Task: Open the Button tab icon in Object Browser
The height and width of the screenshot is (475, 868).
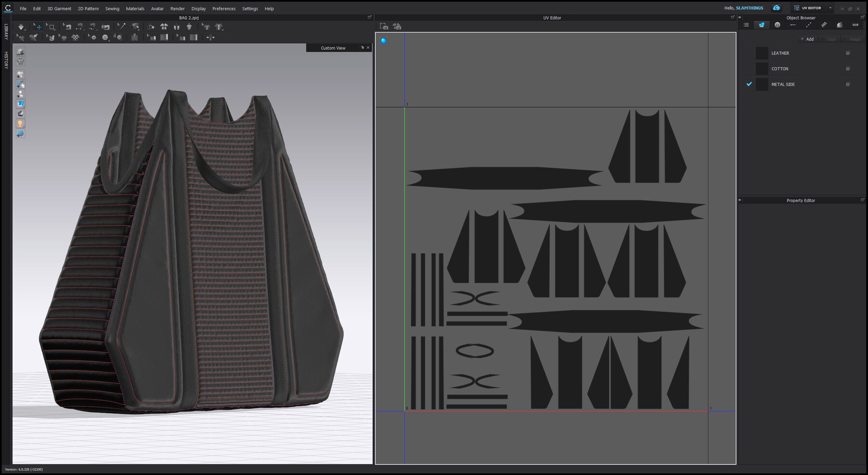Action: point(777,25)
